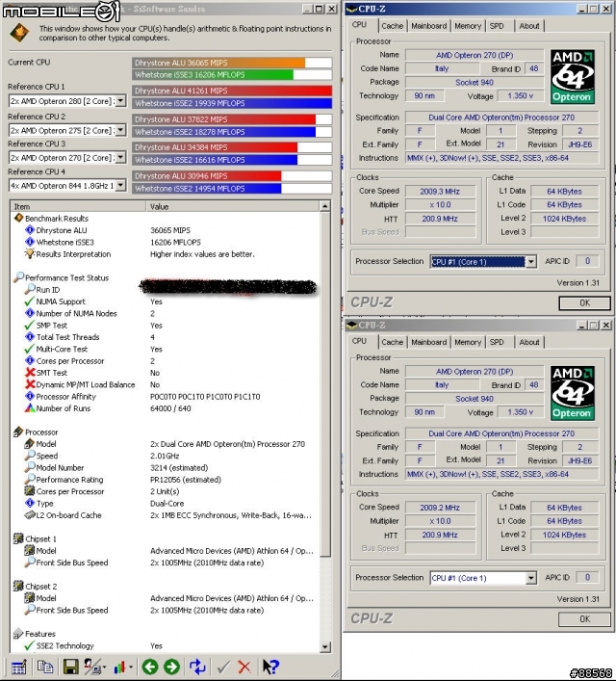Select the Performance Test Status magnifier icon
This screenshot has height=681, width=616.
[x=18, y=277]
